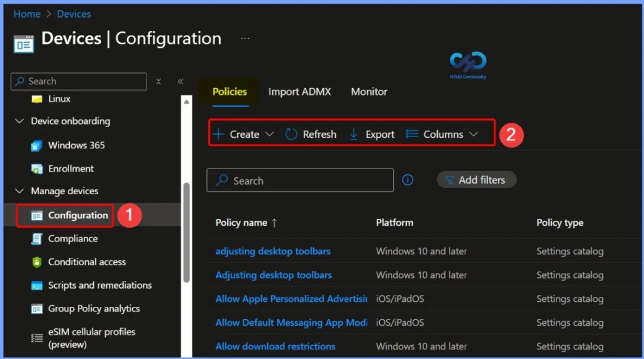Click the Group Policy analytics icon
Screen dimensions: 644x359
(x=36, y=309)
